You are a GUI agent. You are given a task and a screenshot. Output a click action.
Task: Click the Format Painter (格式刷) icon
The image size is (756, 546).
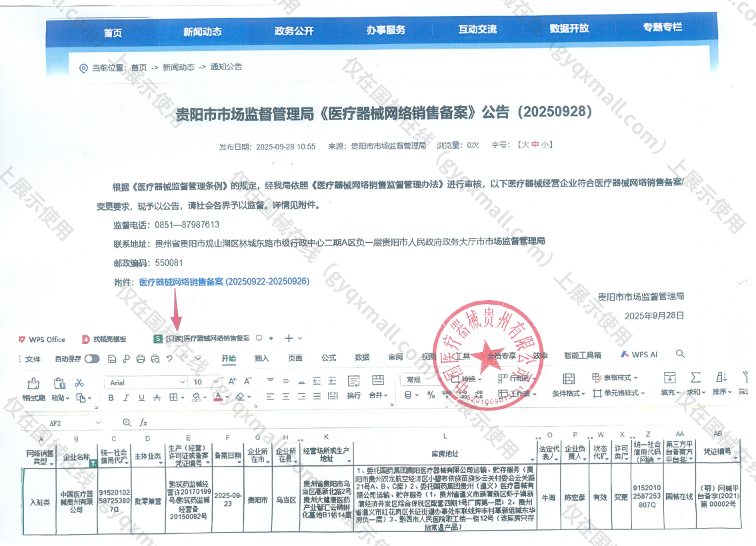(33, 384)
